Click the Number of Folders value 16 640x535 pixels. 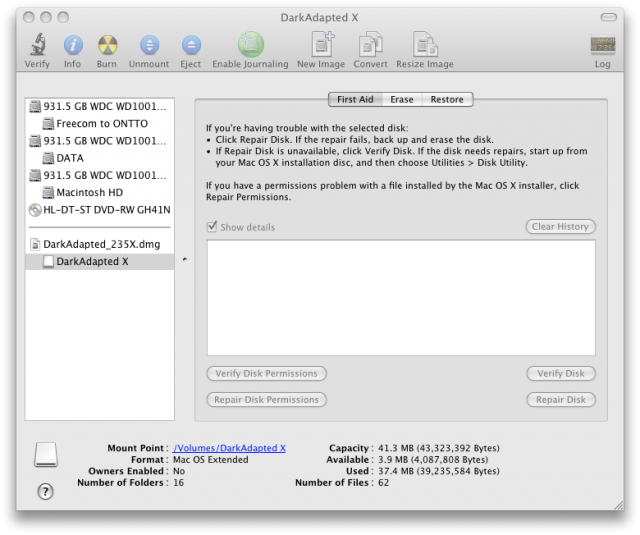(178, 483)
